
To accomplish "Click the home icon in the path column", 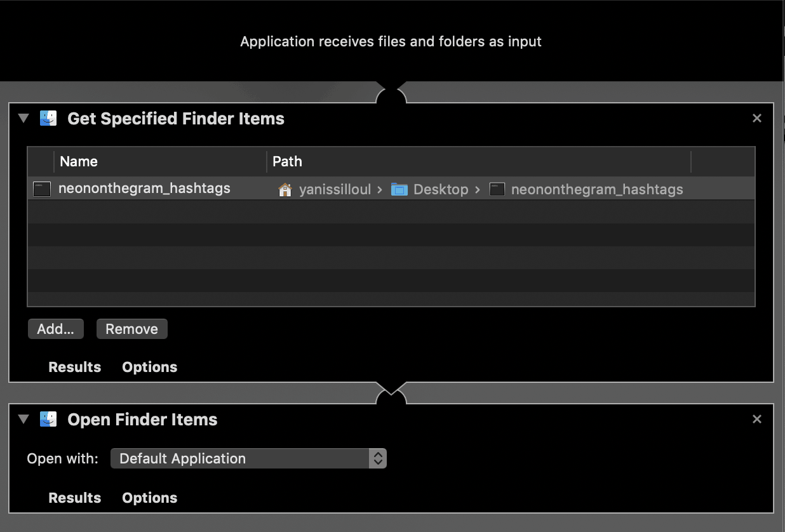I will point(285,189).
